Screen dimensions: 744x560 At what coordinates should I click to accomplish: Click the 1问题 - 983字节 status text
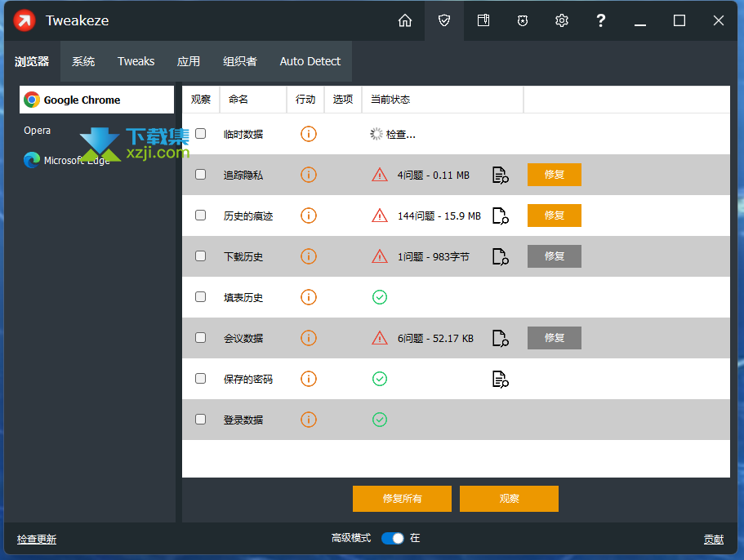point(433,256)
